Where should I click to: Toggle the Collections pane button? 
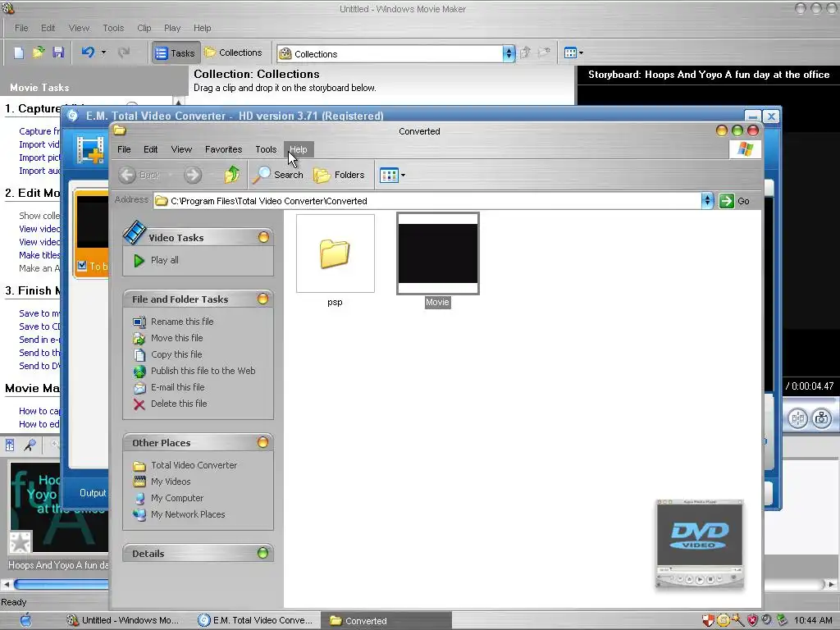[234, 52]
